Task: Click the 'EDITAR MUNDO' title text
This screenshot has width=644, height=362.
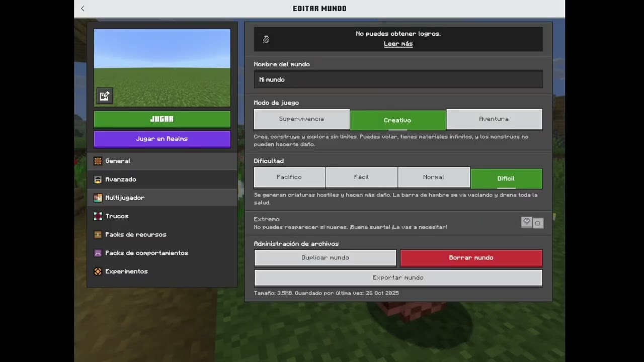Action: coord(319,9)
